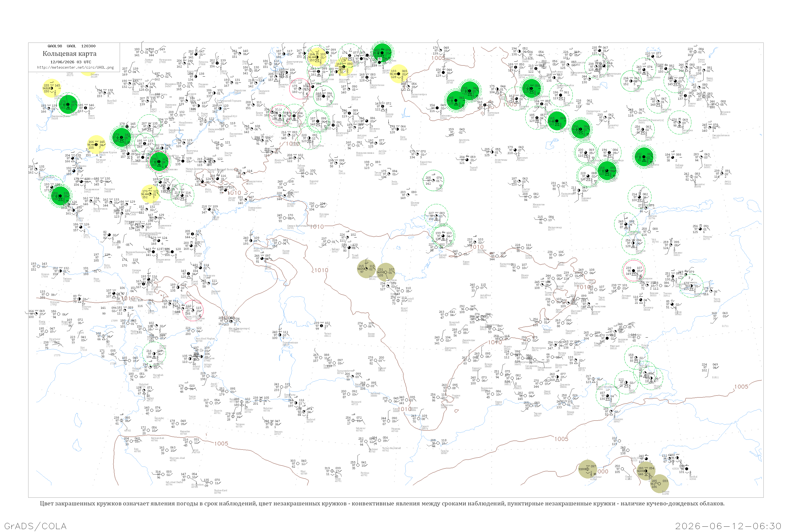This screenshot has width=798, height=532.
Task: Click the "Бейнеу 35927" station label
Action: (335, 250)
